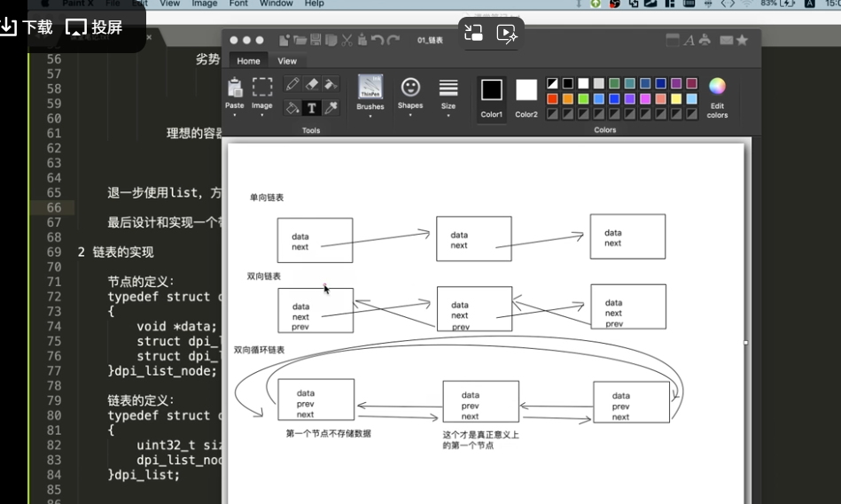Select the Pencil tool
The image size is (841, 504).
pos(292,84)
